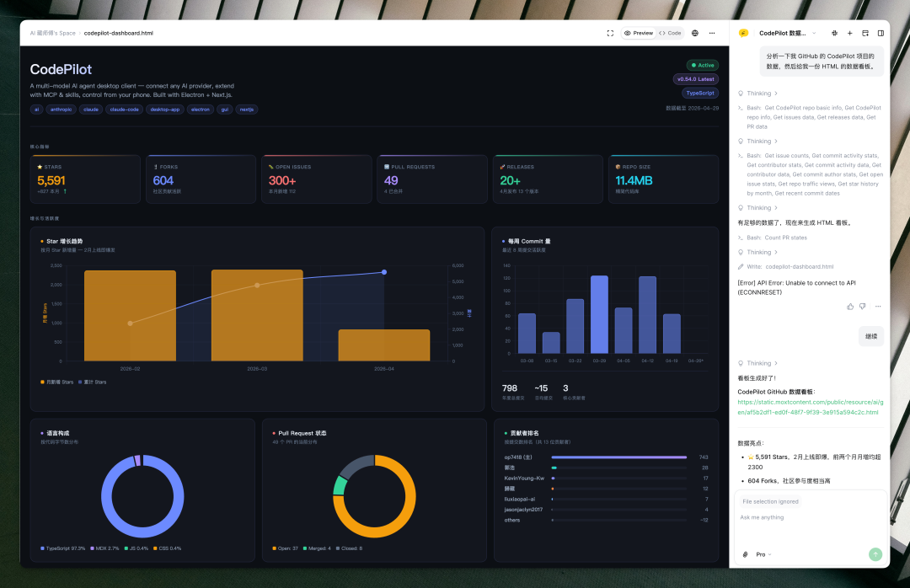910x588 pixels.
Task: Click the TypeScript badge in header
Action: pos(700,93)
